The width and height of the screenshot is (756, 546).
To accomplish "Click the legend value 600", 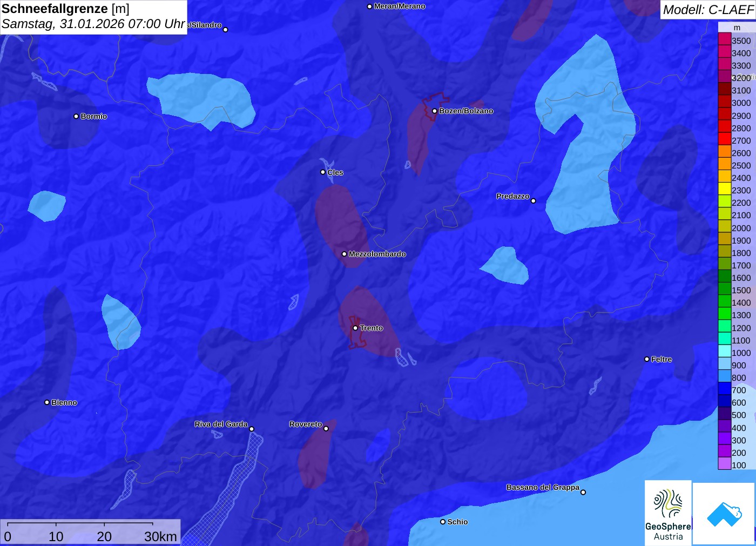I will click(739, 402).
